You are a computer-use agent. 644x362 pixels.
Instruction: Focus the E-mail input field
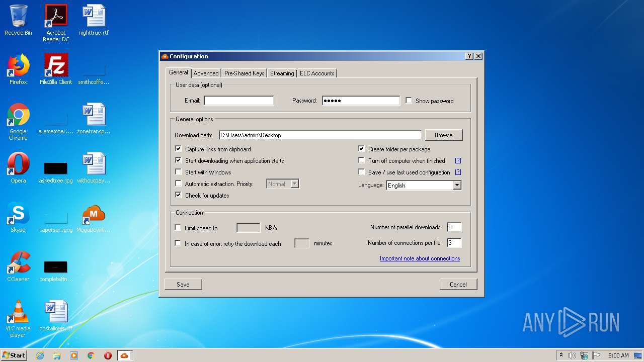[239, 101]
